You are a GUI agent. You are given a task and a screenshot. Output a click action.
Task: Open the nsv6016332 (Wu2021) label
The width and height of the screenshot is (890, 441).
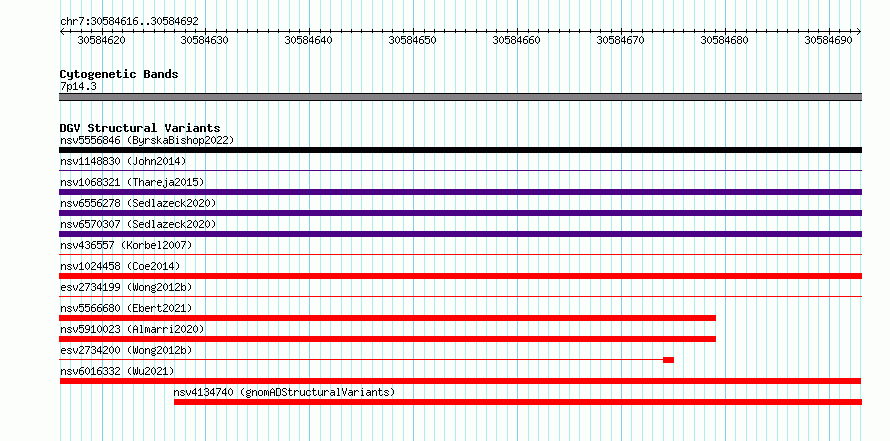117,371
